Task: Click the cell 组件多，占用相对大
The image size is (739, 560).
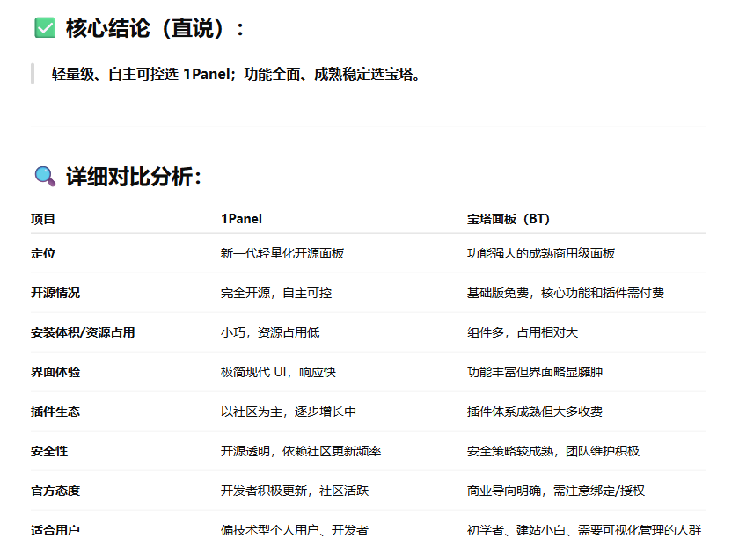Action: point(523,332)
